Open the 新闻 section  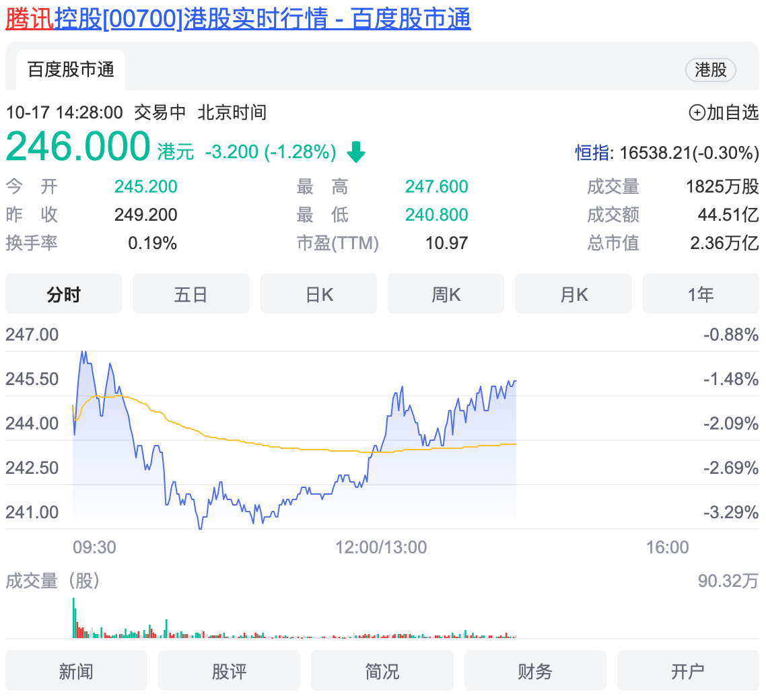[76, 671]
